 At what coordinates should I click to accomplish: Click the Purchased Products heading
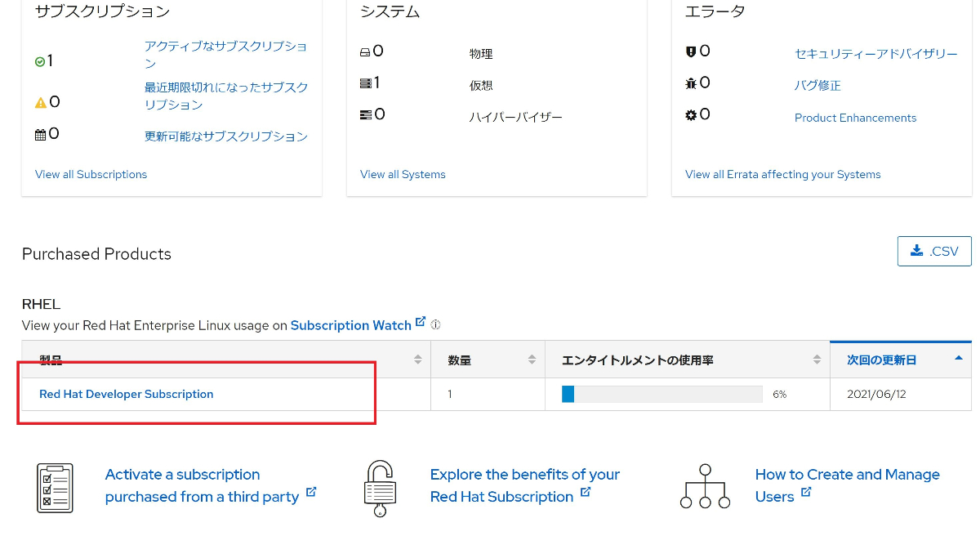[96, 254]
